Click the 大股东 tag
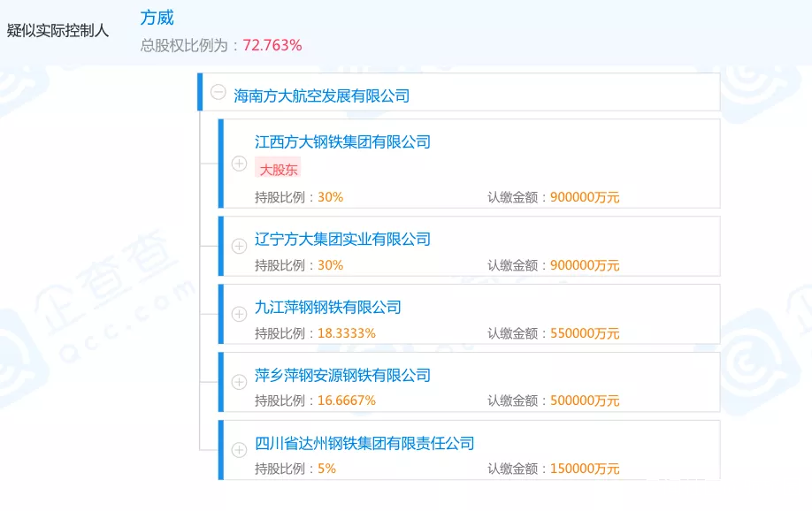Screen dimensions: 812x511 [x=278, y=169]
